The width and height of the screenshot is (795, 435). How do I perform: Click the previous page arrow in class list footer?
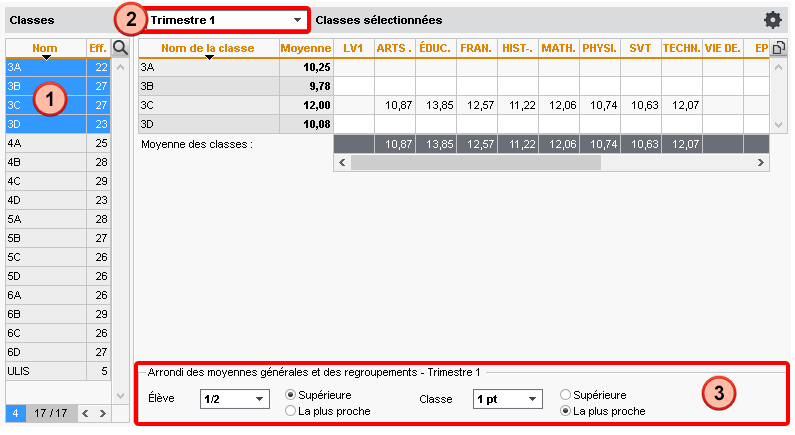[x=85, y=412]
